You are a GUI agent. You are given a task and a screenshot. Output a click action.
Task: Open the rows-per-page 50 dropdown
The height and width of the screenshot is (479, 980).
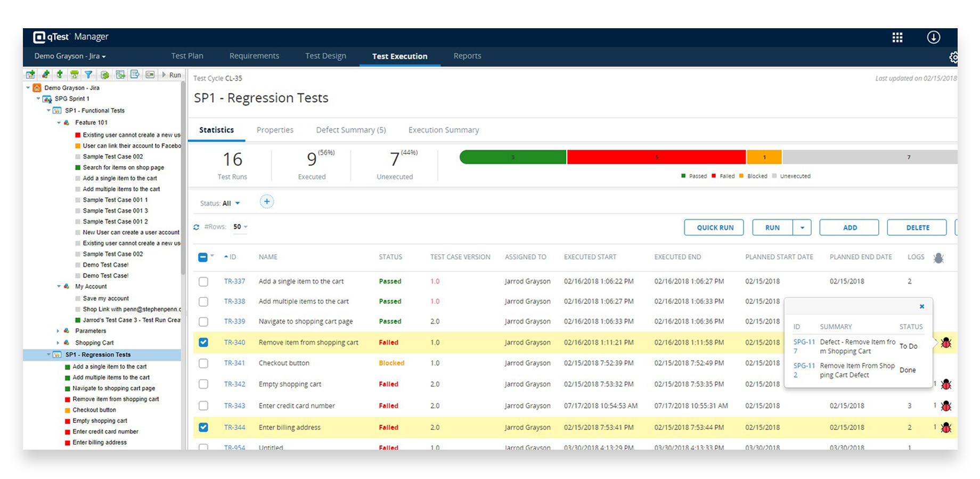point(240,226)
